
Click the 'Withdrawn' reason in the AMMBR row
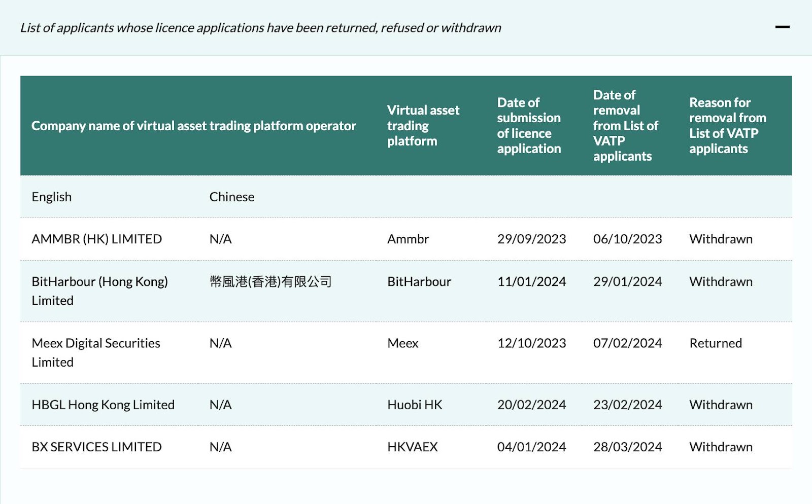click(721, 239)
